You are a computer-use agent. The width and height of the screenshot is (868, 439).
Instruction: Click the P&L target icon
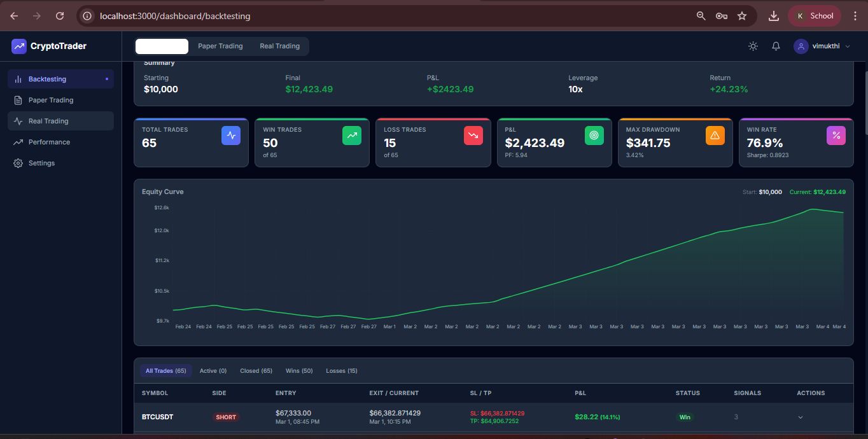click(594, 135)
